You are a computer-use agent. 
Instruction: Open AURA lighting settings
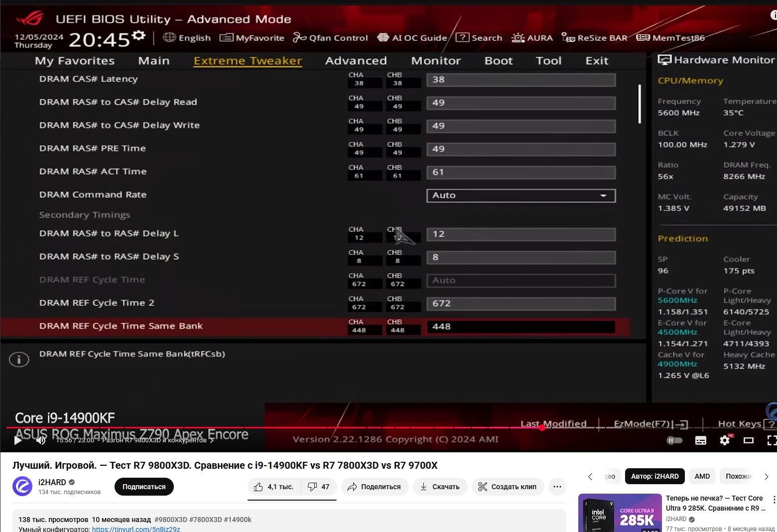(532, 38)
